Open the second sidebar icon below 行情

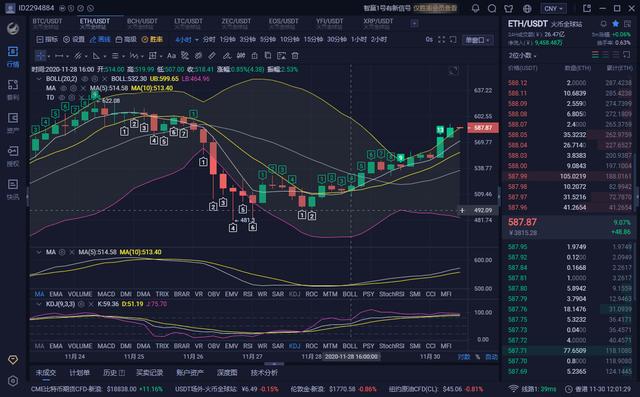pos(13,89)
